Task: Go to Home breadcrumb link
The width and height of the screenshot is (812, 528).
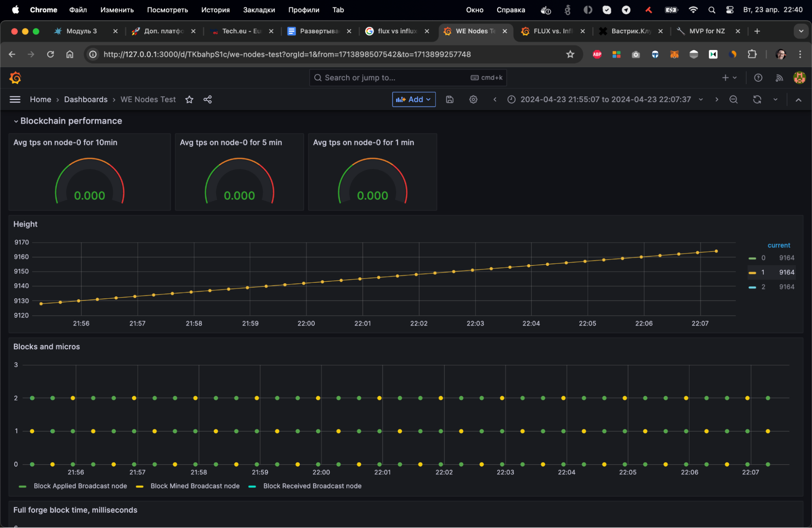Action: pos(41,100)
